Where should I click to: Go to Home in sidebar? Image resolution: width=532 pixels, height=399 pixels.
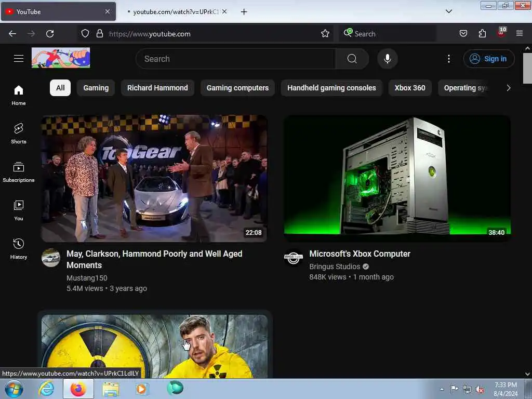tap(19, 96)
